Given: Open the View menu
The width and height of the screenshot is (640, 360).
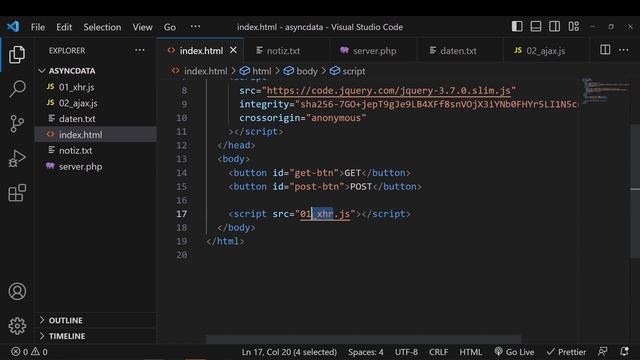Looking at the screenshot, I should pos(142,27).
